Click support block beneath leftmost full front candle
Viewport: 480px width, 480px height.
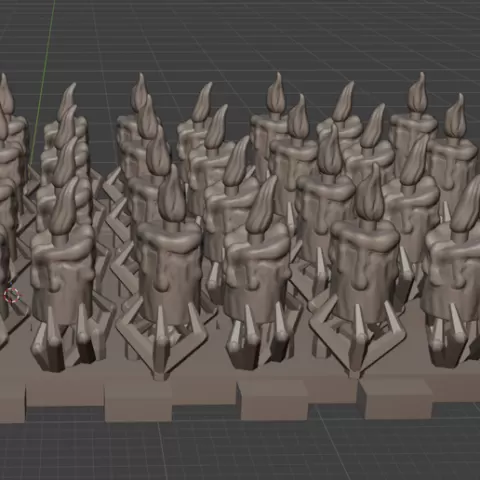65,394
